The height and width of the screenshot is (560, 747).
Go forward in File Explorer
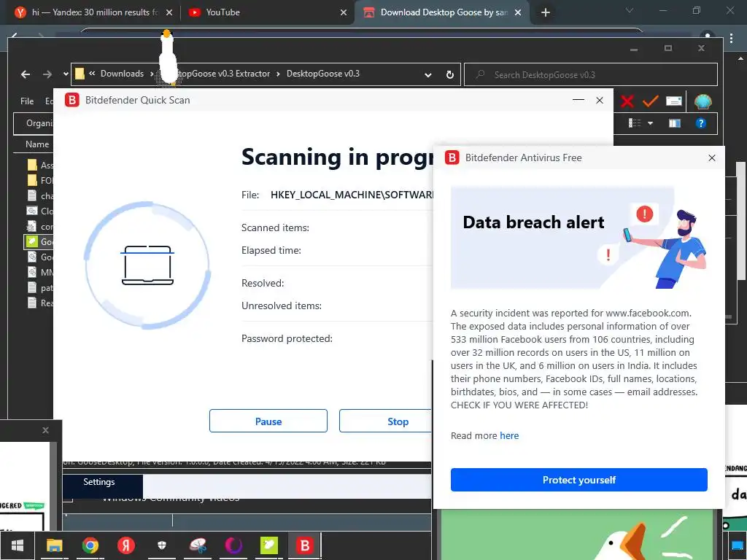click(47, 74)
